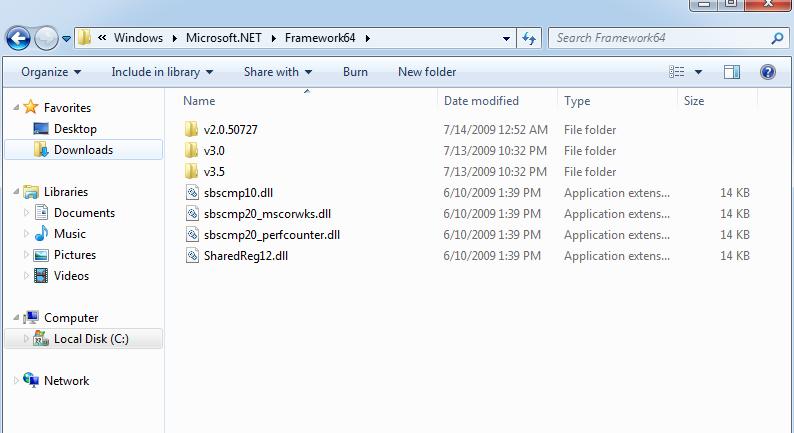Click the Forward navigation arrow
The width and height of the screenshot is (794, 433).
(x=47, y=38)
